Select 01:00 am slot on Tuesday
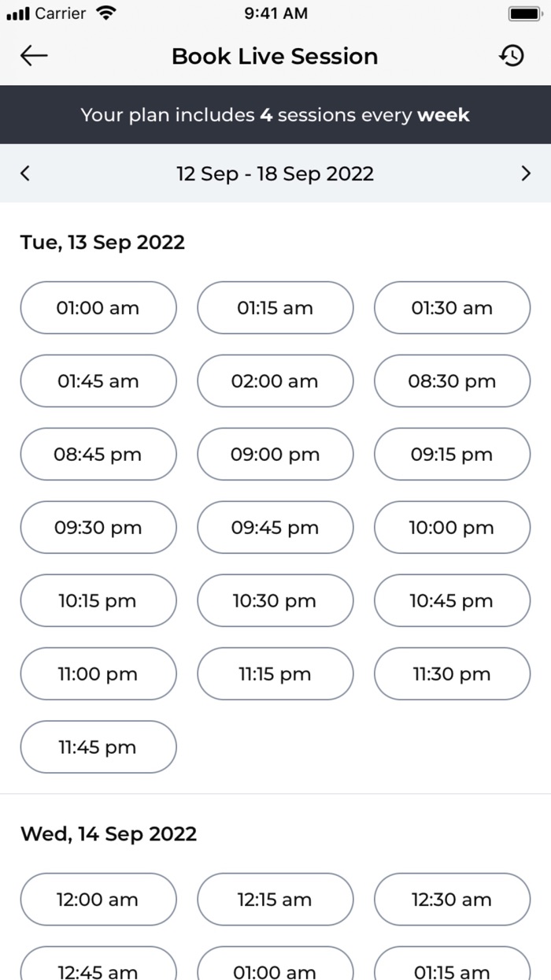The width and height of the screenshot is (551, 980). [98, 308]
